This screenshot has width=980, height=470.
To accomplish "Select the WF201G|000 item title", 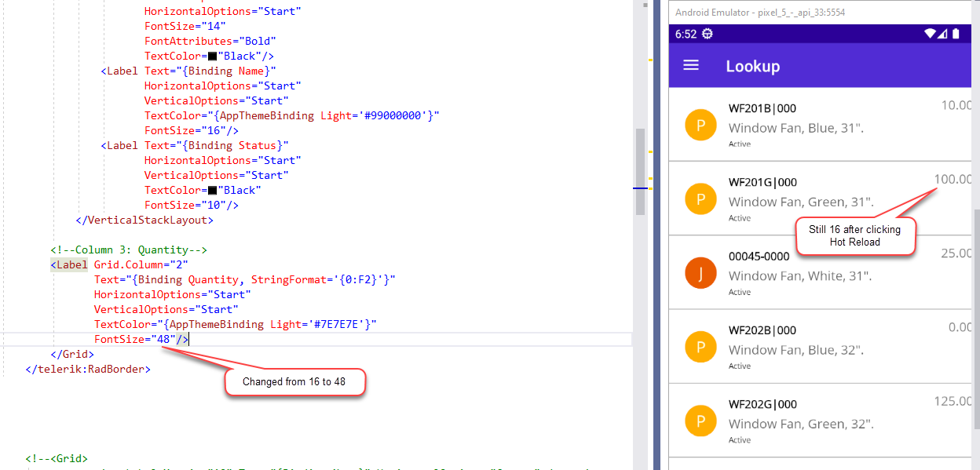I will [762, 183].
